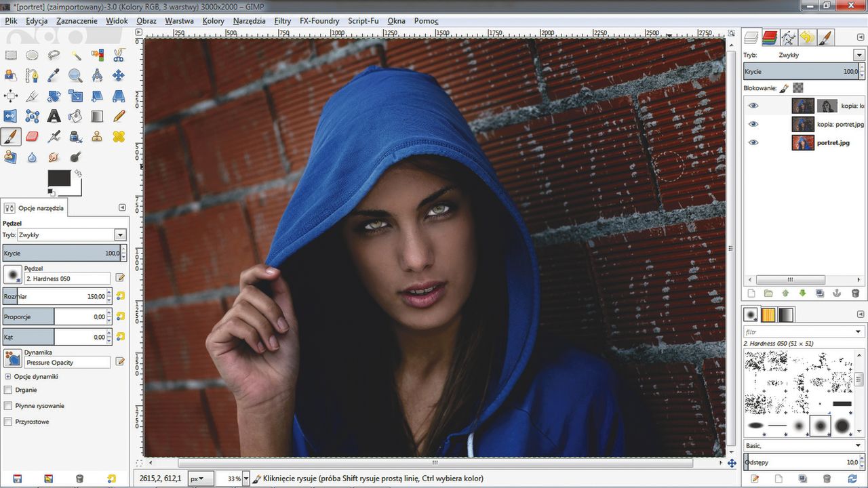The width and height of the screenshot is (868, 488).
Task: Select the Crop tool
Action: pos(32,96)
